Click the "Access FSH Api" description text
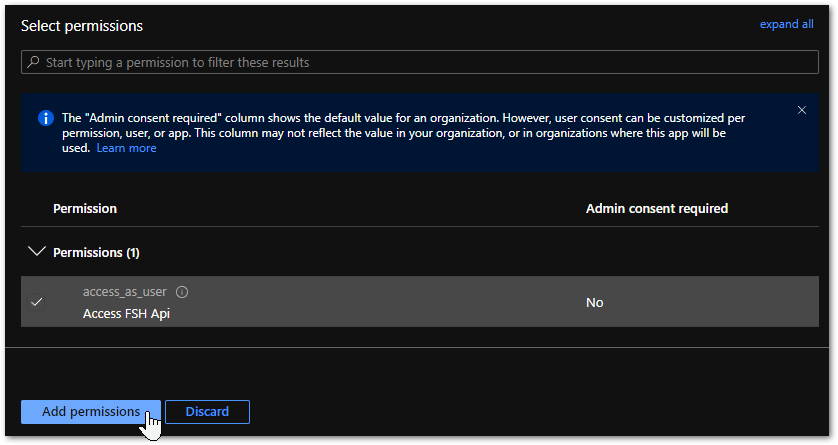The height and width of the screenshot is (445, 838). (126, 313)
